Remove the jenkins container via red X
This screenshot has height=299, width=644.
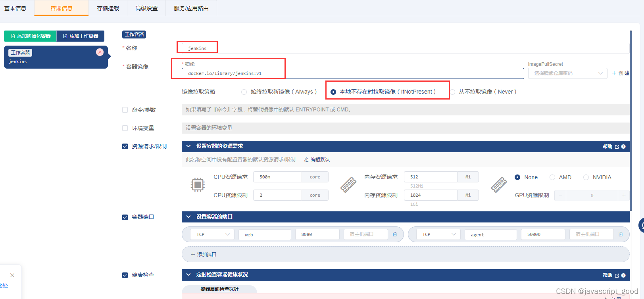click(x=100, y=52)
